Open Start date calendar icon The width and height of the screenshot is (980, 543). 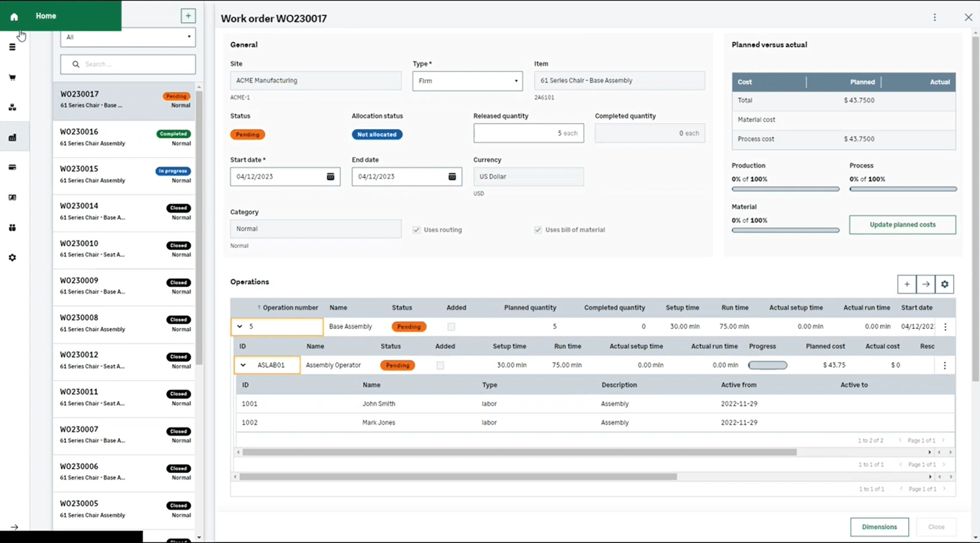tap(330, 176)
